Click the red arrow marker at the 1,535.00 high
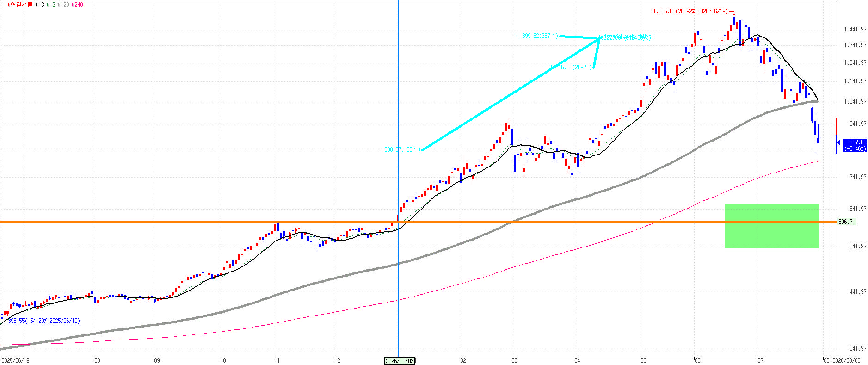 (x=733, y=13)
